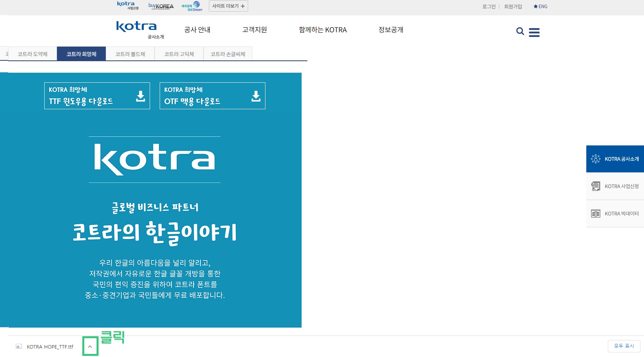Screen dimensions: 644x357
Task: Expand options chevron for KOTRA HOPE_TTF.ttf download
Action: click(90, 347)
